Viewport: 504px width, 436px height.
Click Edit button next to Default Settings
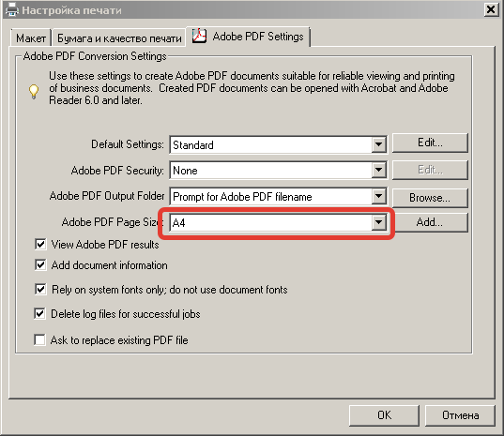430,143
